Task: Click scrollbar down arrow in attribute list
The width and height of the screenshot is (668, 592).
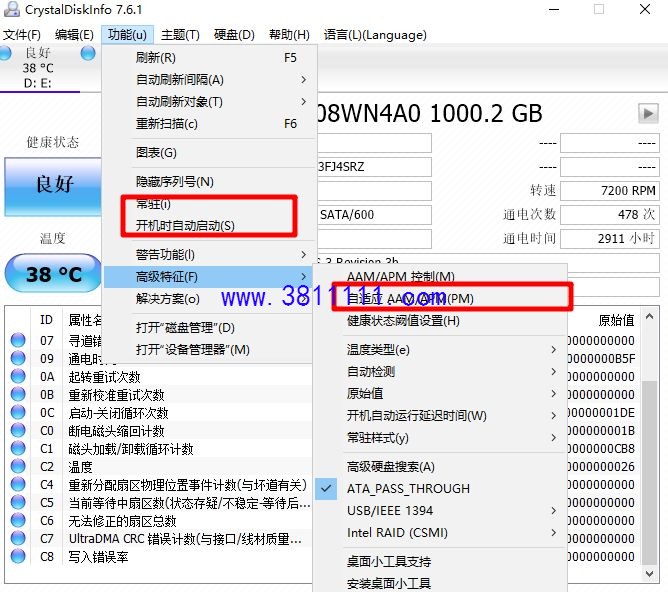Action: (649, 574)
